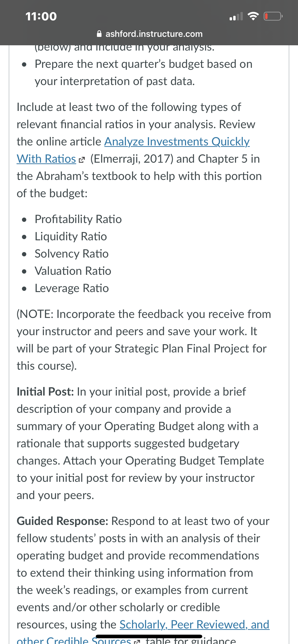The height and width of the screenshot is (644, 298).
Task: Open Analyze Investments Quickly With Ratios link
Action: tap(133, 150)
